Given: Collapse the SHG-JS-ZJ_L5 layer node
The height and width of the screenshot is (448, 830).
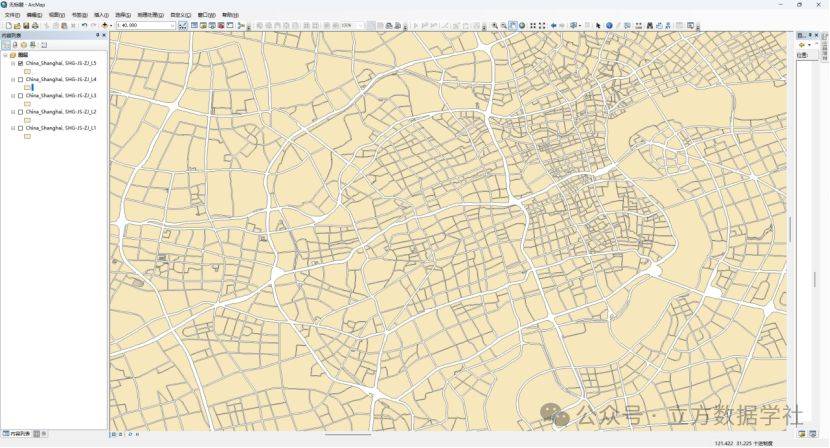Looking at the screenshot, I should (13, 64).
